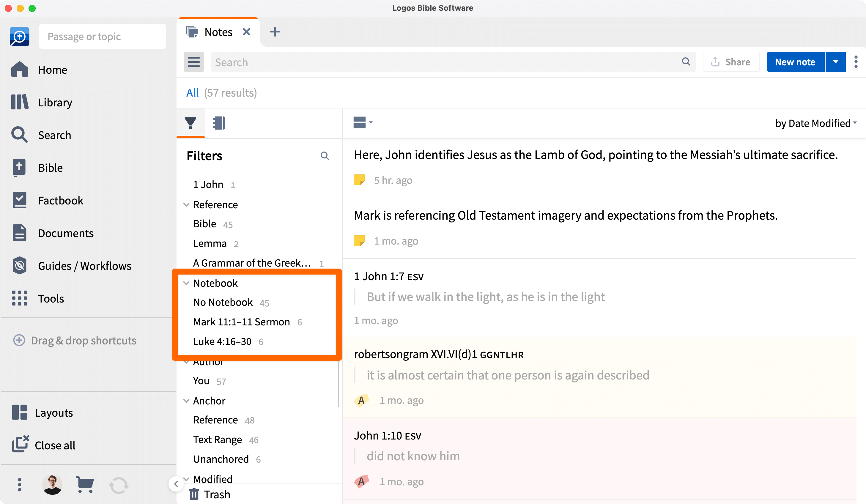Open the 1 John 1:7 ESV note

(599, 298)
